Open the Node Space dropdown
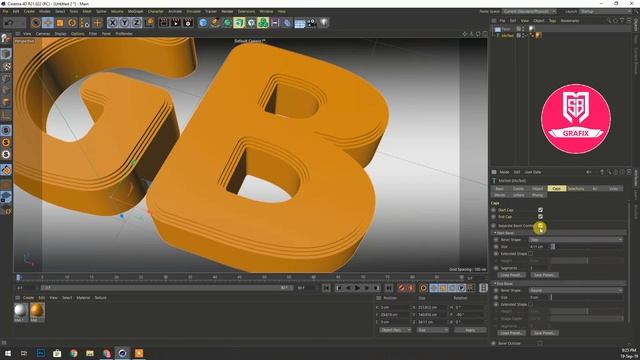This screenshot has height=360, width=640. click(529, 11)
